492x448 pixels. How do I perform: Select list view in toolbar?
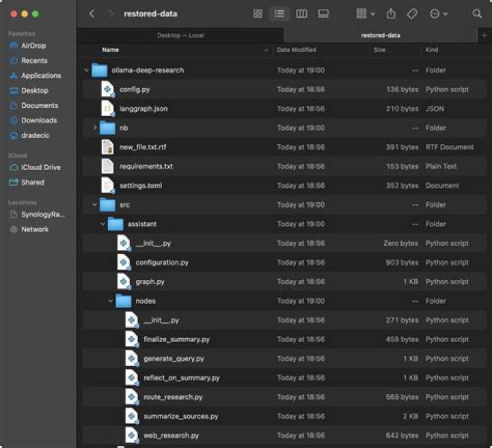pyautogui.click(x=279, y=14)
